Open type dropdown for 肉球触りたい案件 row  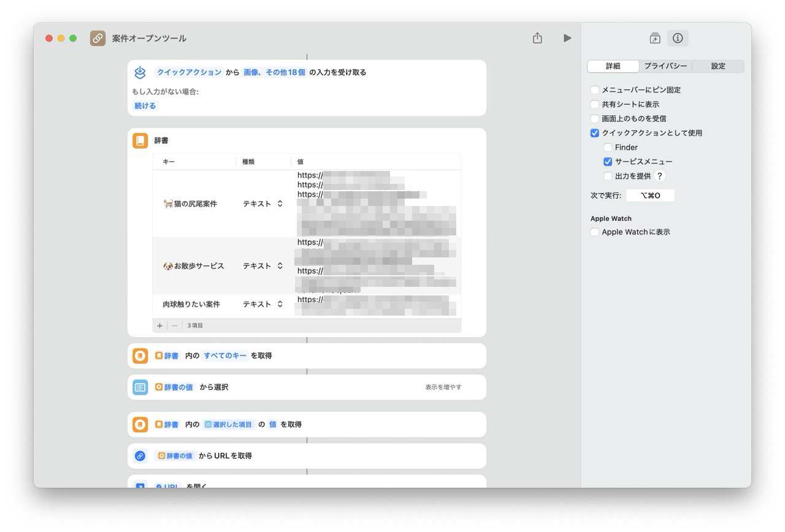262,304
